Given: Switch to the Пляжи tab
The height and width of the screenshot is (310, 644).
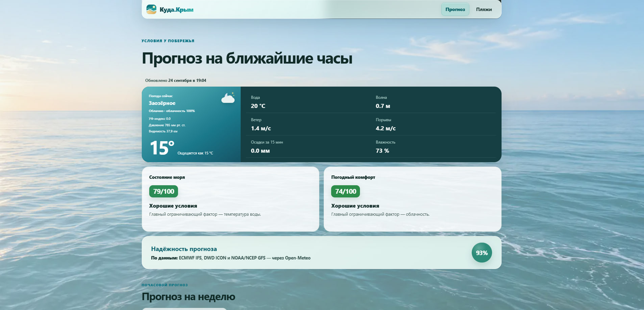Looking at the screenshot, I should (484, 9).
